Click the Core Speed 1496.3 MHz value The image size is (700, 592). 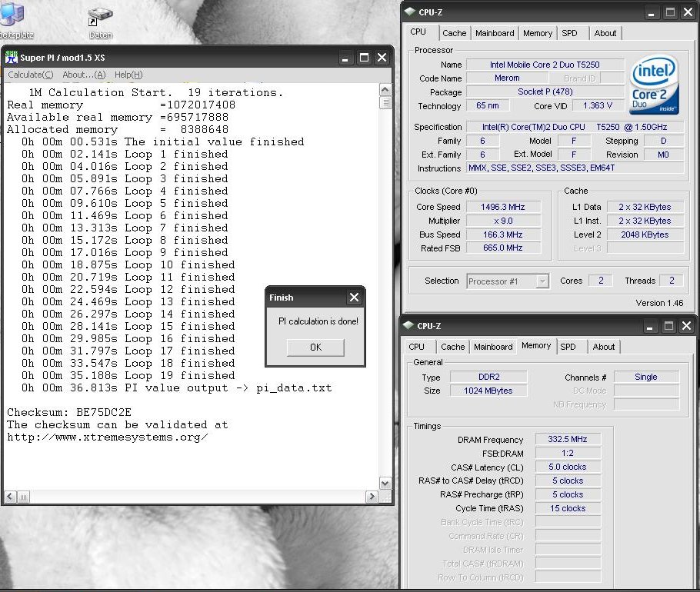(502, 207)
